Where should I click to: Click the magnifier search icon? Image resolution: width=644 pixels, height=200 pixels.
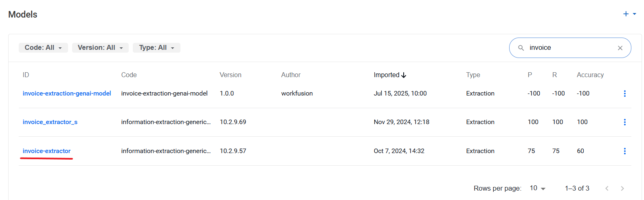[521, 48]
